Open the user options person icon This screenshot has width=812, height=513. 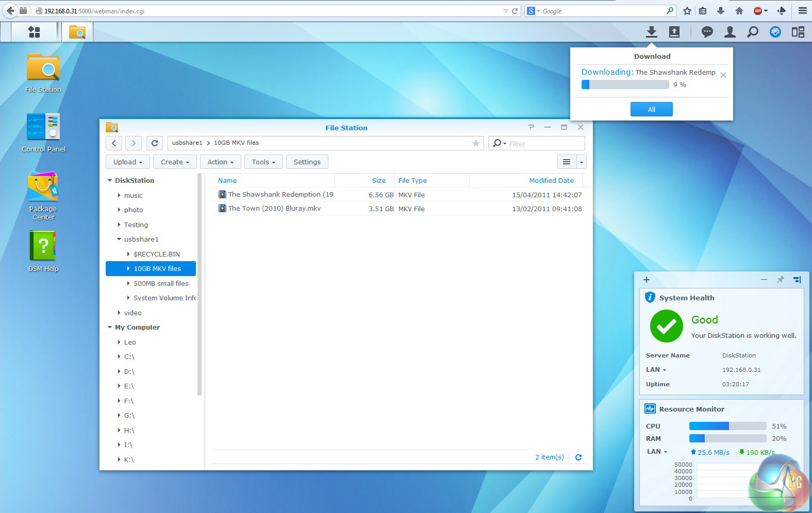[x=730, y=32]
